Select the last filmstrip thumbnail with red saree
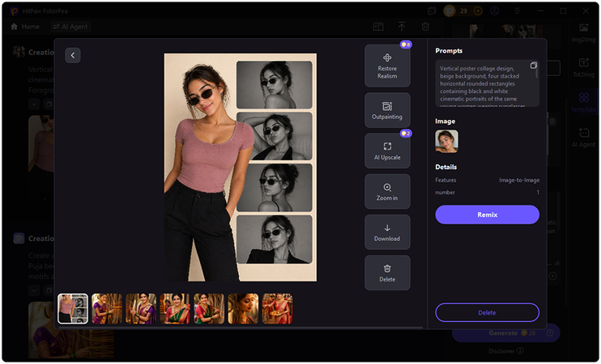 277,308
